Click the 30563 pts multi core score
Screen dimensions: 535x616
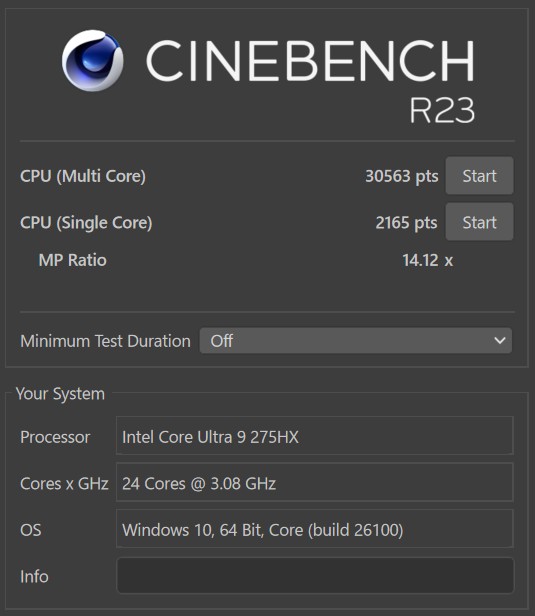pyautogui.click(x=401, y=176)
